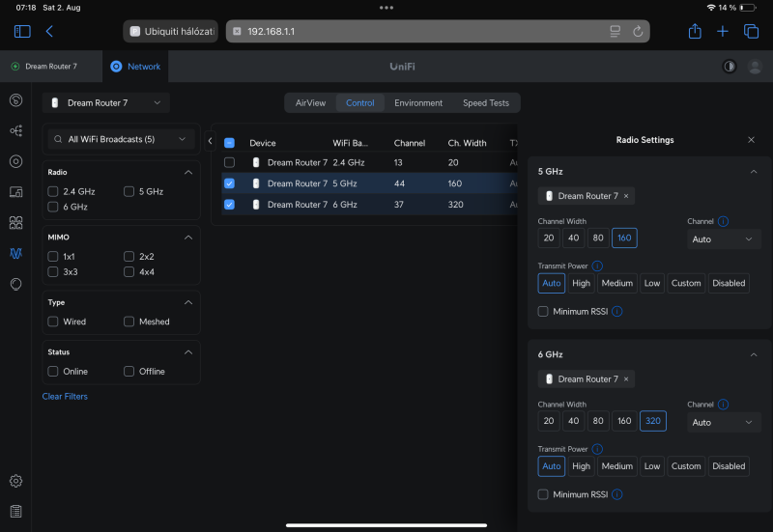Switch to the AirView tab
773x532 pixels.
(310, 103)
